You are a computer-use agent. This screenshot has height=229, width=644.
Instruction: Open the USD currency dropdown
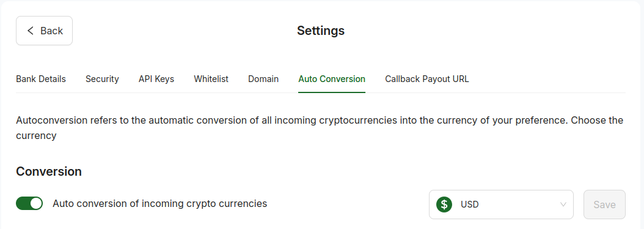coord(501,205)
